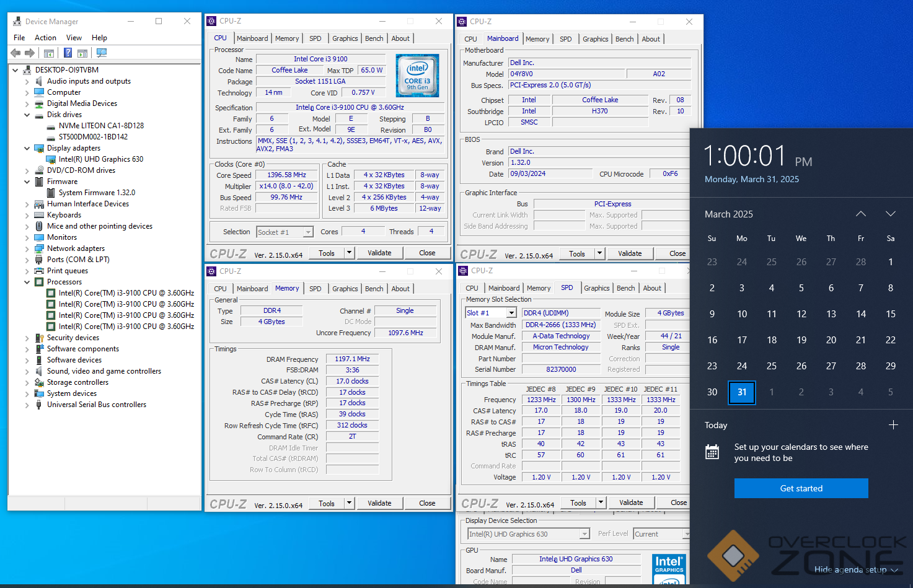This screenshot has width=913, height=588.
Task: Click the Intel Graphics logo in GPU section
Action: tap(669, 569)
